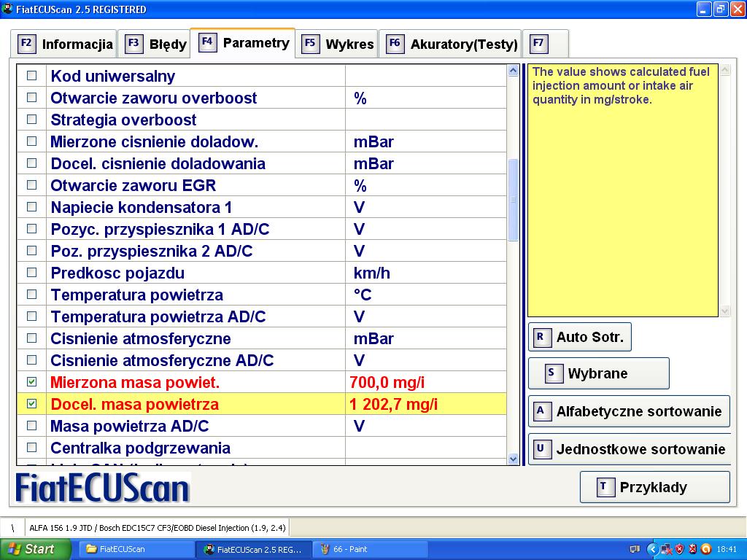
Task: Click the system tray clock 18:41
Action: [727, 549]
